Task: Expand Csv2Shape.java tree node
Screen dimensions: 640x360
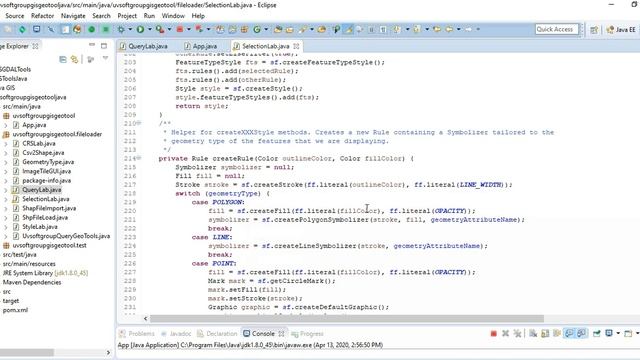Action: [x=5, y=153]
